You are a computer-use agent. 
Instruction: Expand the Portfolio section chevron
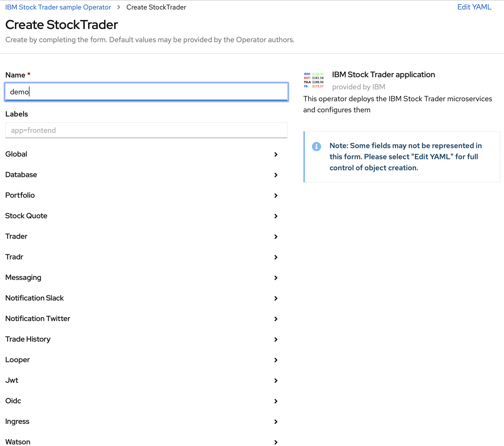click(276, 195)
